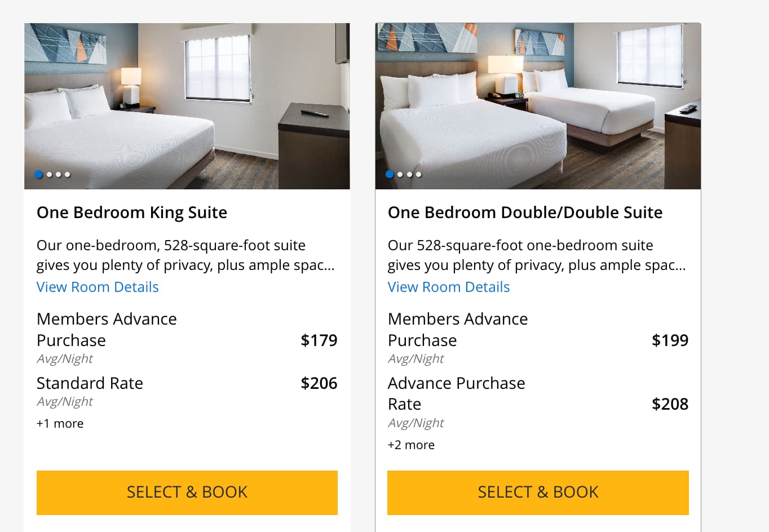Select first carousel dot on King Suite photo
769x532 pixels.
[x=39, y=175]
